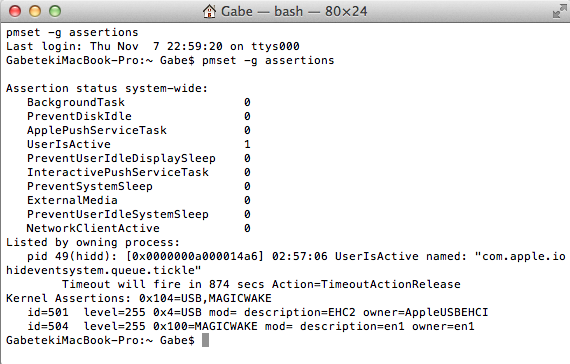Click the UserIsActive value 1

coord(247,144)
